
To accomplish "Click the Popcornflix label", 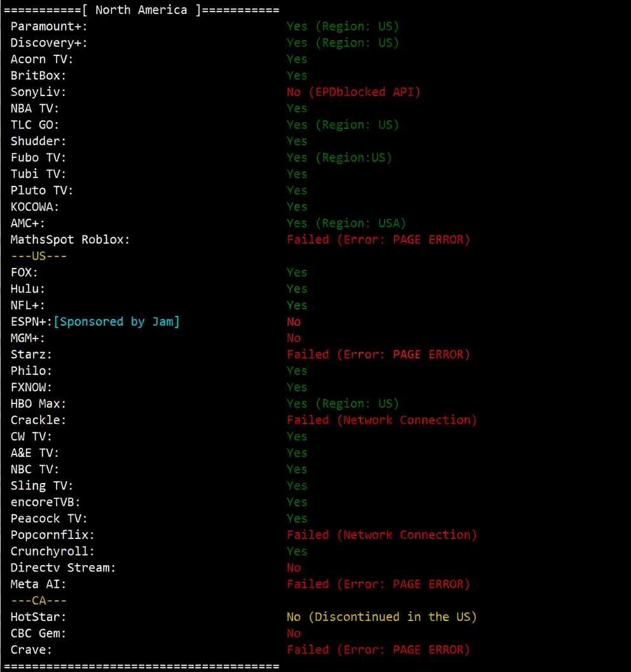I will 52,535.
